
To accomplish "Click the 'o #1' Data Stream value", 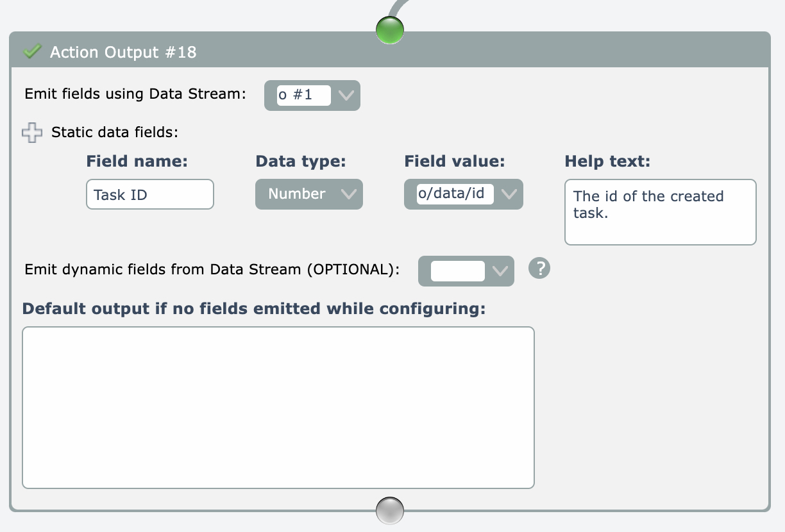I will point(303,96).
